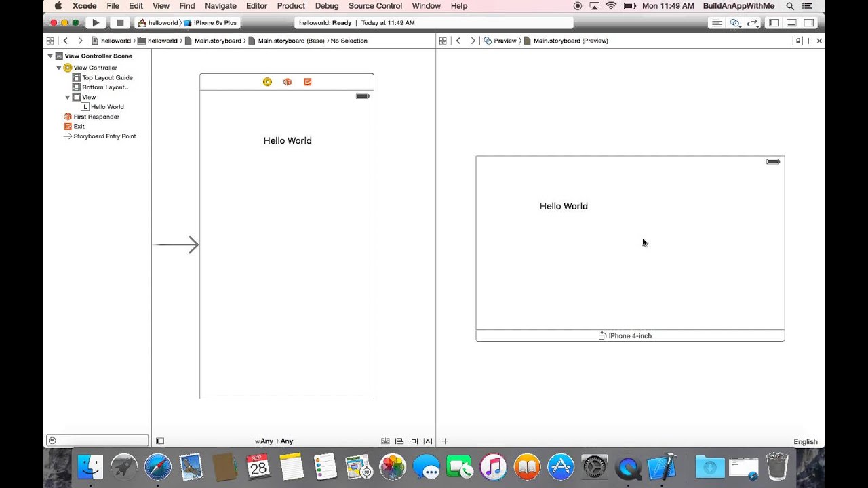
Task: Toggle the Utilities panel
Action: [809, 23]
